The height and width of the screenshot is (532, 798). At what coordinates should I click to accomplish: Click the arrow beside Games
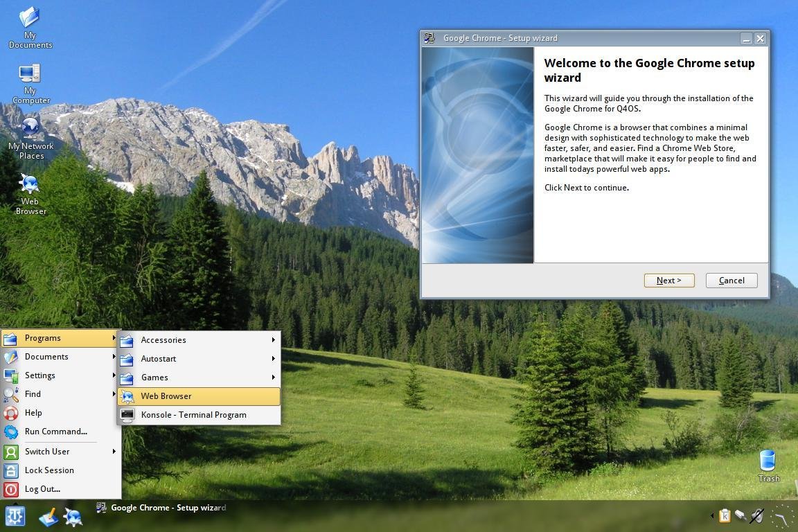[274, 378]
